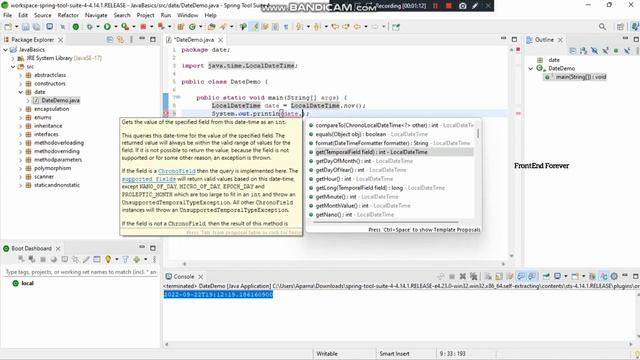Image resolution: width=640 pixels, height=360 pixels.
Task: Click the search magnifier icon in toolbar
Action: point(602,27)
